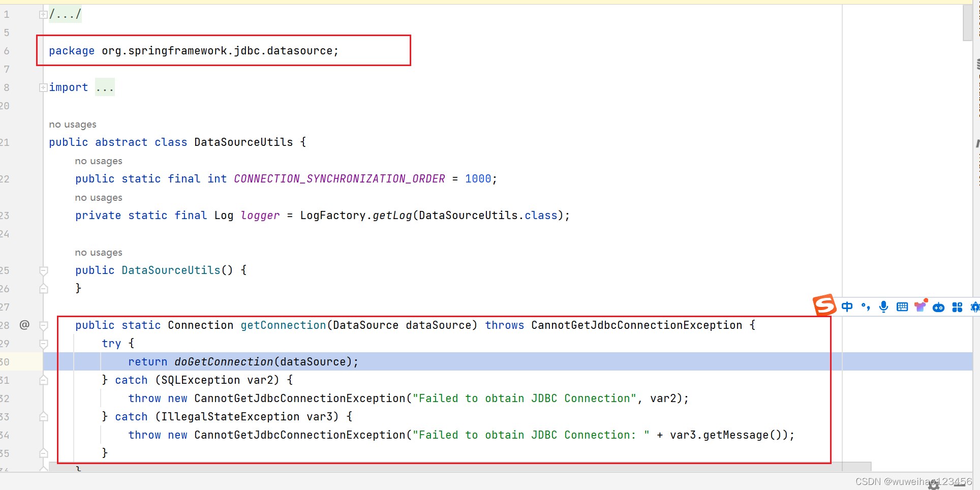Click the gutter at line number 6
Screen dimensions: 980x490
click(x=7, y=51)
